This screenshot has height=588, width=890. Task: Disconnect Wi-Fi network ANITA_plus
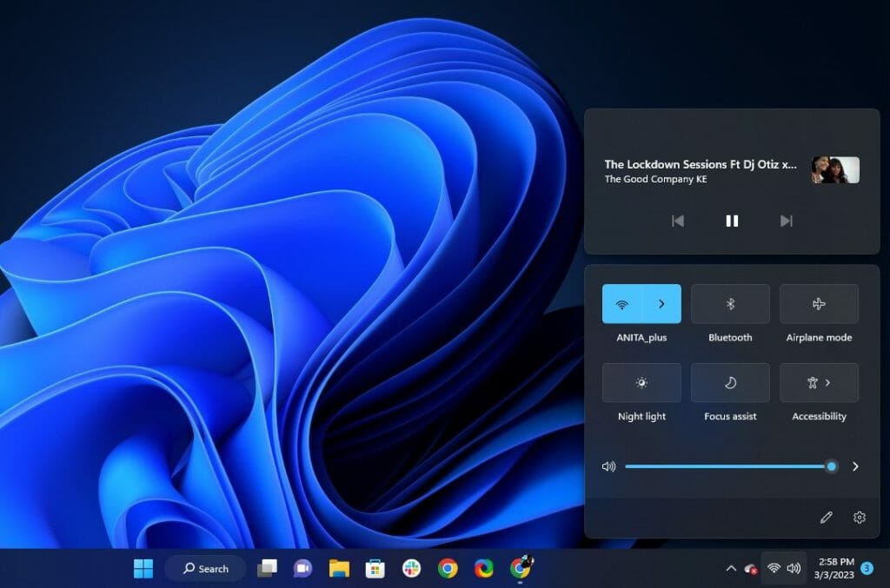click(x=623, y=303)
